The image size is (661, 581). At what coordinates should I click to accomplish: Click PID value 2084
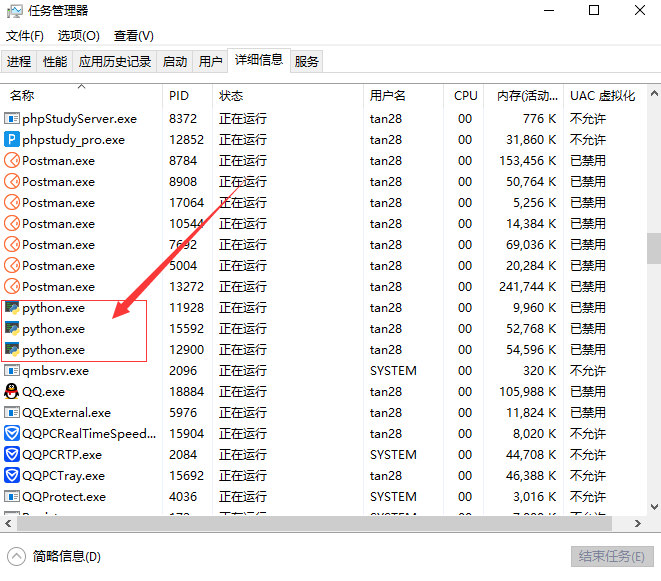(183, 455)
